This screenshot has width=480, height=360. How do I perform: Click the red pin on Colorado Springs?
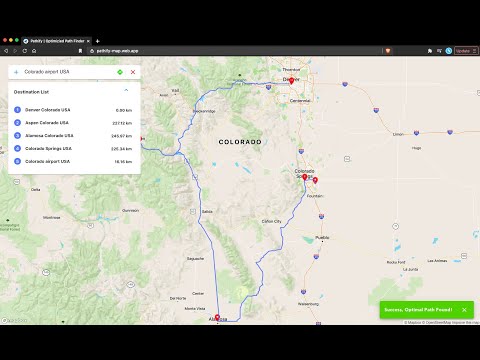coord(305,177)
